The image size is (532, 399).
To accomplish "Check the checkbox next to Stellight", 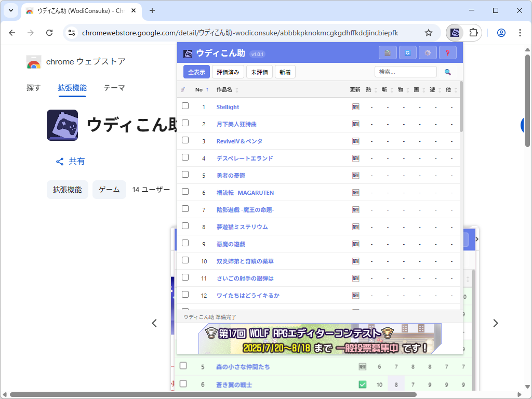I will point(185,107).
